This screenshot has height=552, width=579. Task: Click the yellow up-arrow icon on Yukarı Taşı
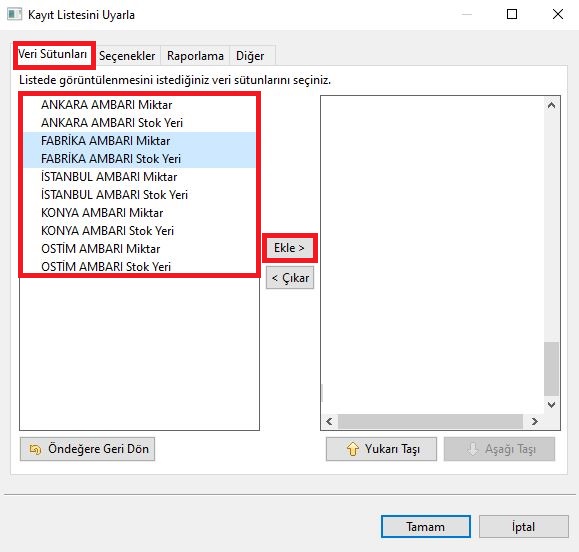[x=353, y=449]
